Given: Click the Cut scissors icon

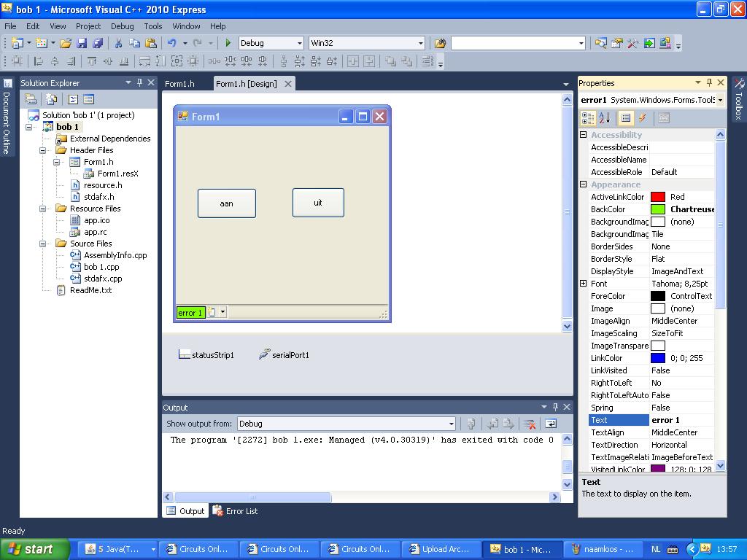Looking at the screenshot, I should pyautogui.click(x=118, y=43).
